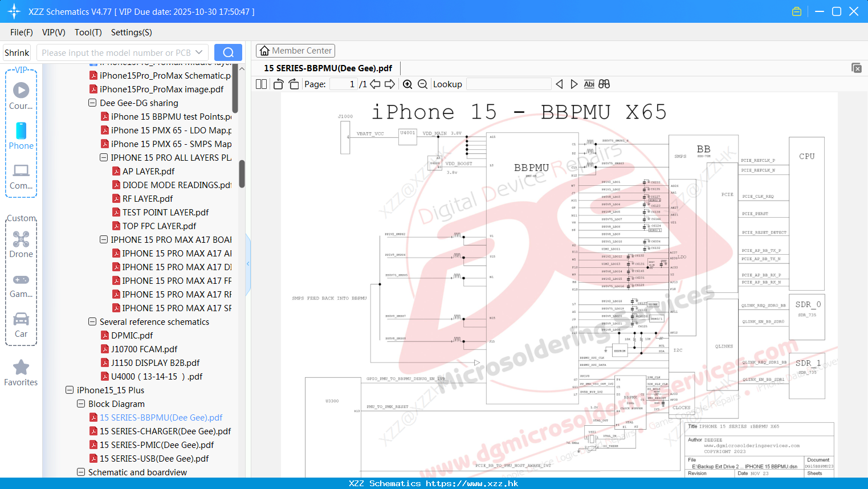The image size is (868, 489).
Task: Click the model number search field
Action: click(116, 52)
